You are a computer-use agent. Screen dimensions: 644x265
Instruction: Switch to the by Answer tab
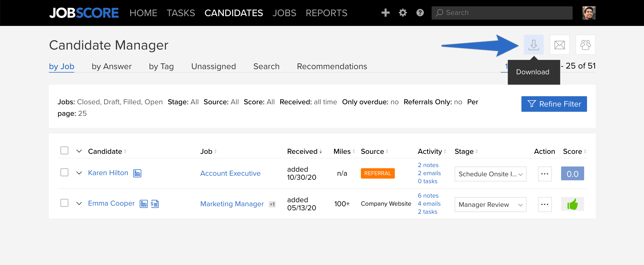[112, 66]
